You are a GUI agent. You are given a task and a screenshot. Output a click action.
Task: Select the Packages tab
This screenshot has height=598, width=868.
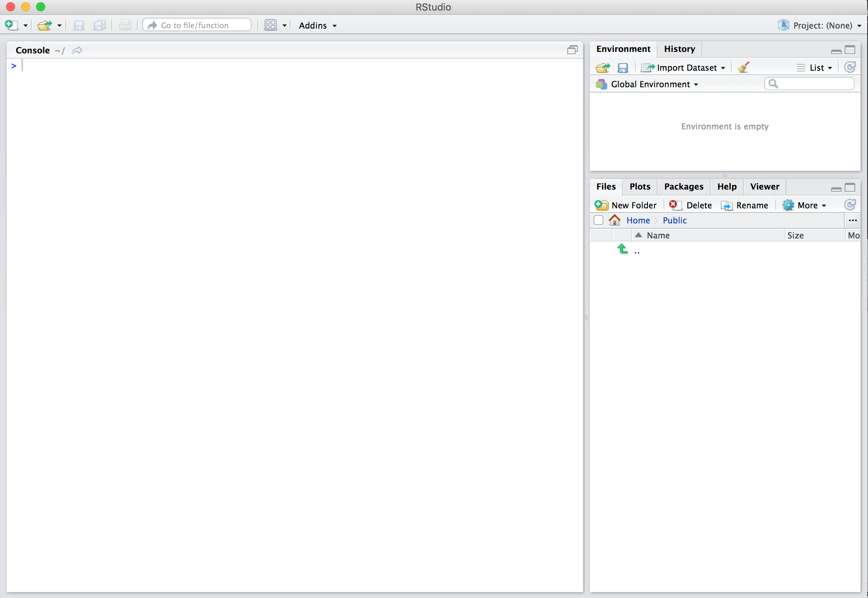pyautogui.click(x=684, y=186)
